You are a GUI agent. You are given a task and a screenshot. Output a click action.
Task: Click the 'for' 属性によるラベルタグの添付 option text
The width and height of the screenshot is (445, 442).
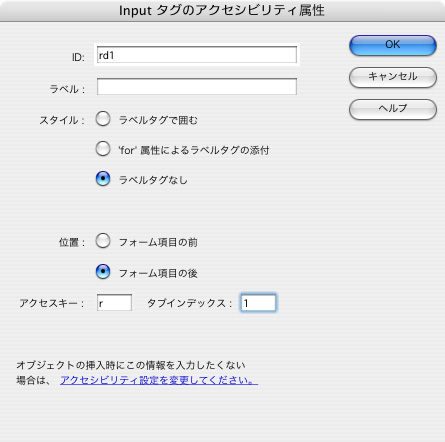pyautogui.click(x=194, y=150)
